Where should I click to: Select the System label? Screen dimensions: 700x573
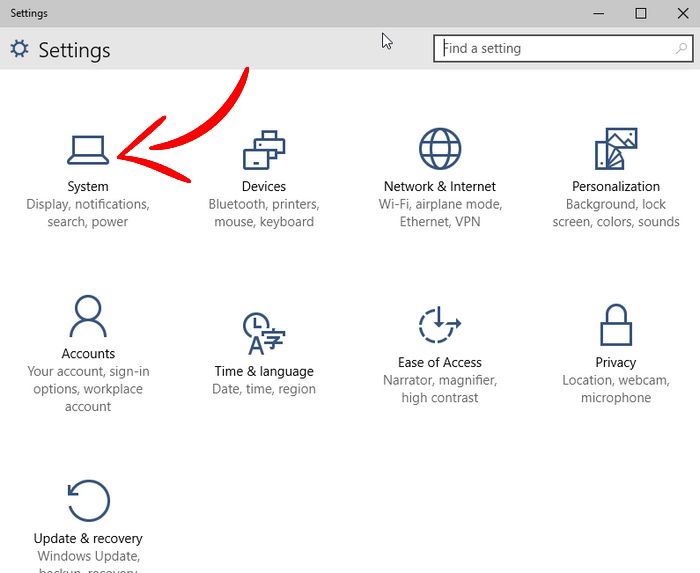[88, 186]
